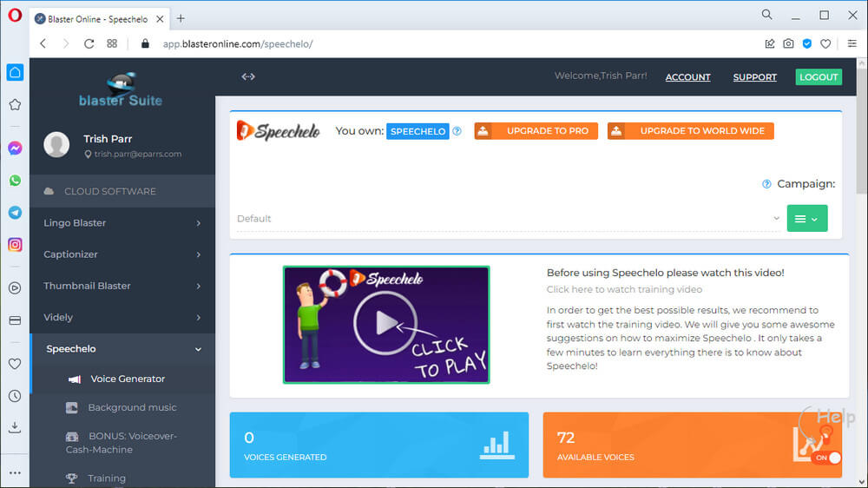Expand the Videly menu
Viewport: 868px width, 488px height.
click(122, 318)
